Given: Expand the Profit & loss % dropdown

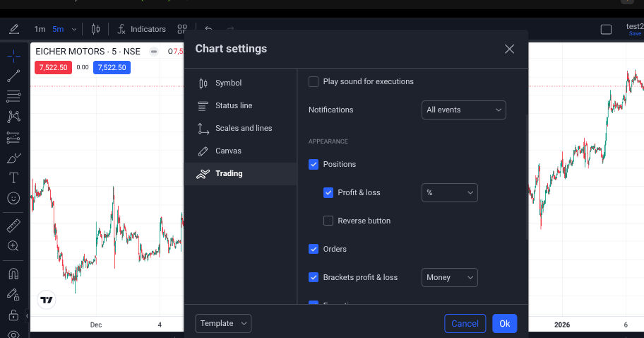Looking at the screenshot, I should coord(449,192).
